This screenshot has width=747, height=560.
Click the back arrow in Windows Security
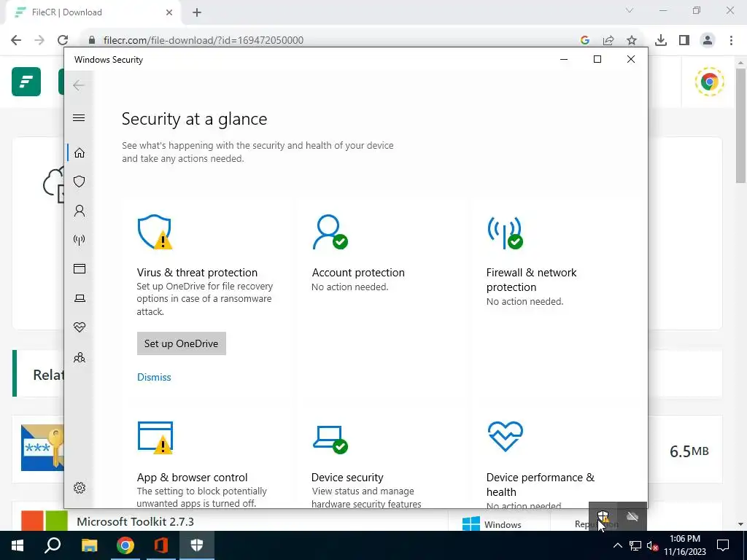click(79, 85)
